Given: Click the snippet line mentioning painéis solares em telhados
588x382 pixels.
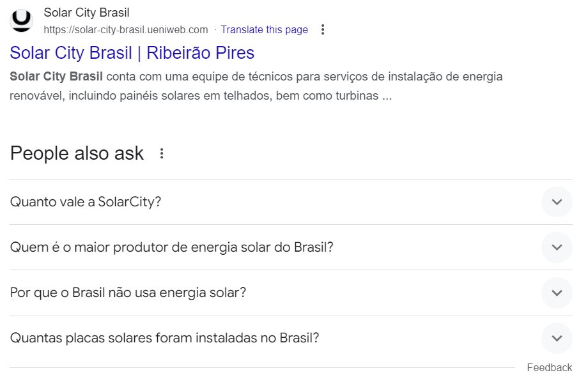Looking at the screenshot, I should point(201,96).
